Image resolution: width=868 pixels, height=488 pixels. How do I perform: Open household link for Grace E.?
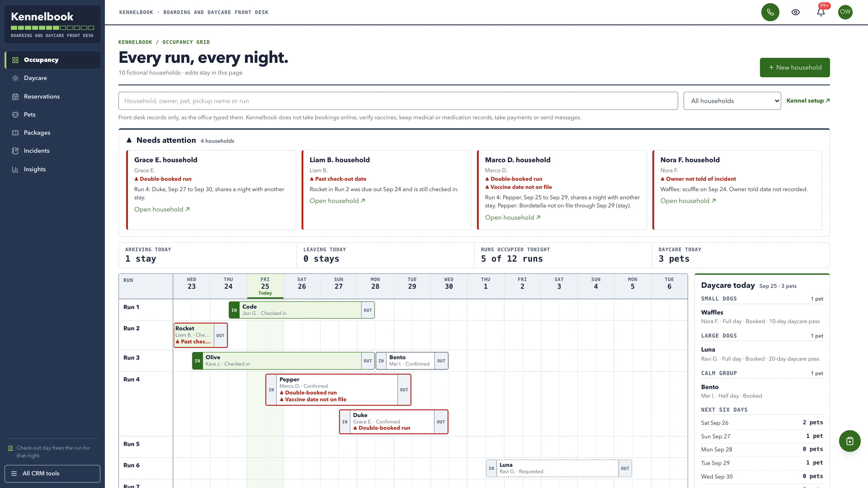(162, 209)
